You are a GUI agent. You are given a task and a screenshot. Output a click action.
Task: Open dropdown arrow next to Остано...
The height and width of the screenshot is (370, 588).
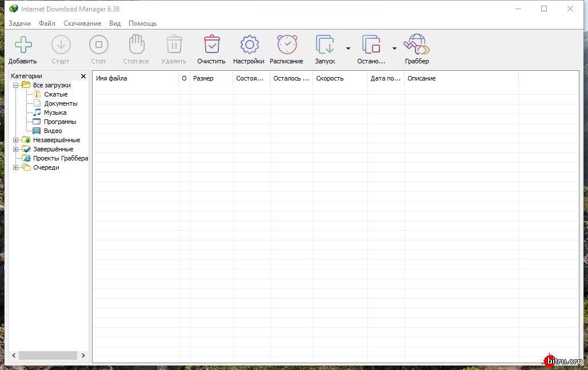(x=394, y=49)
